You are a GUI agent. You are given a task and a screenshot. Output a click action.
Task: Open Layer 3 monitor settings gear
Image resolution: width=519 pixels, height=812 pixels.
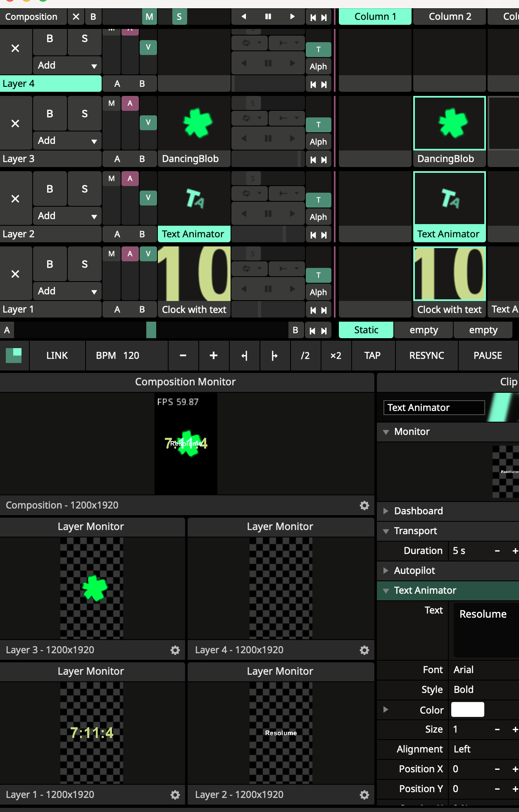(175, 650)
